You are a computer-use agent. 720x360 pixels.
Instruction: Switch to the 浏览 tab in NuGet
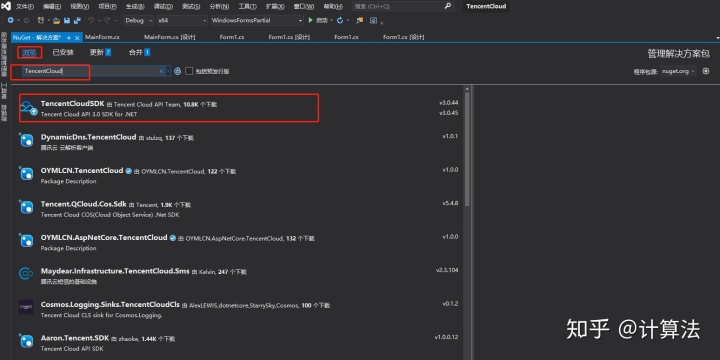pos(29,52)
